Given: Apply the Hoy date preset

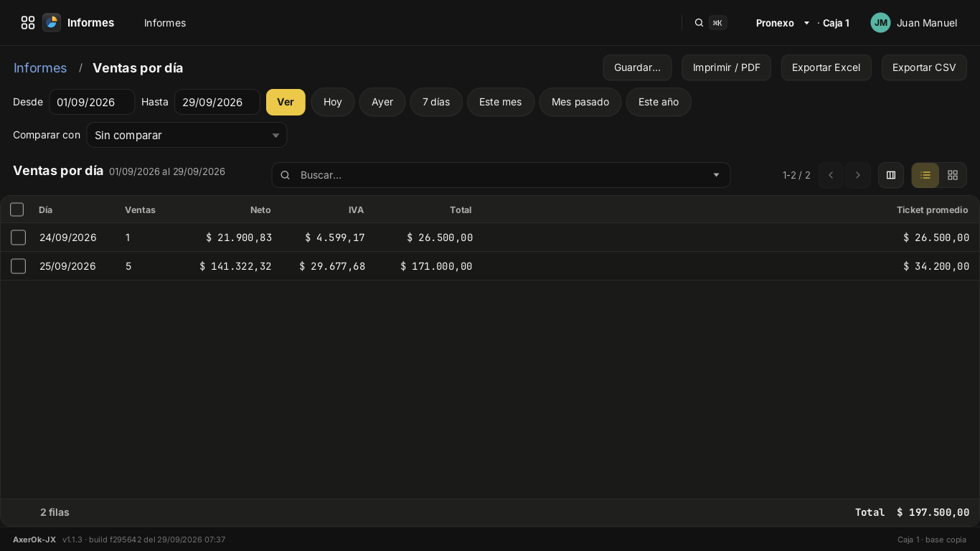Looking at the screenshot, I should click(333, 102).
